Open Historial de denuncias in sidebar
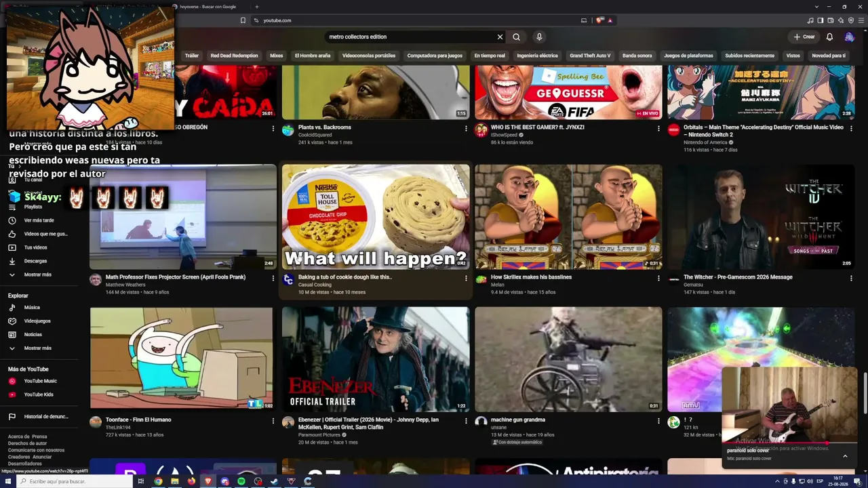The height and width of the screenshot is (488, 868). (39, 417)
